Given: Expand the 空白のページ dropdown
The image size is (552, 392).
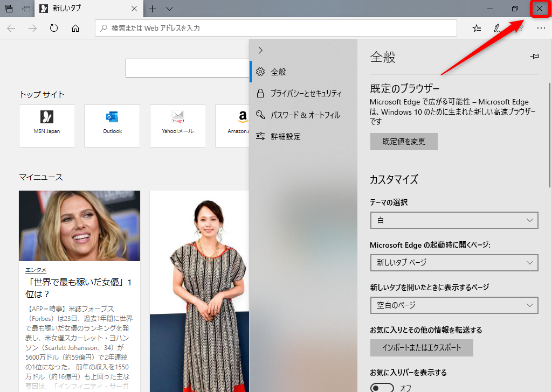Looking at the screenshot, I should (454, 305).
